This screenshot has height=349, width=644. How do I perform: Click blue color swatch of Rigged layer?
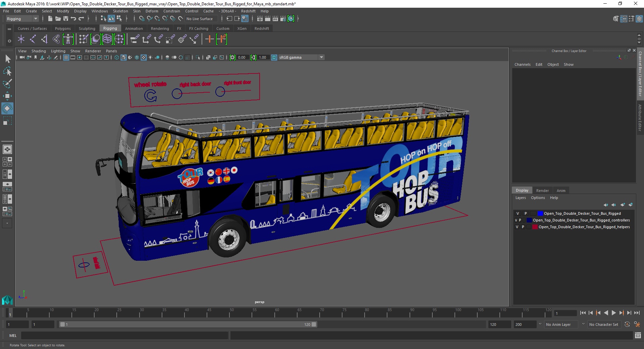tap(540, 213)
